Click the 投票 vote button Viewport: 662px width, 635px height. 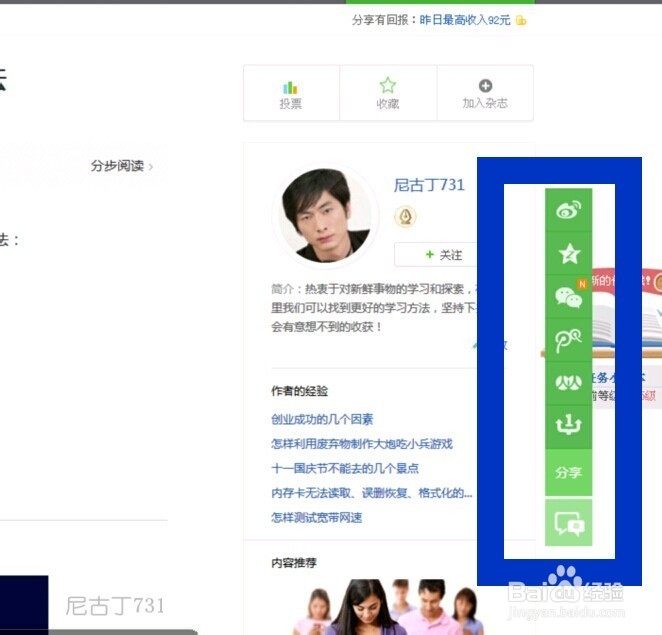(x=291, y=93)
